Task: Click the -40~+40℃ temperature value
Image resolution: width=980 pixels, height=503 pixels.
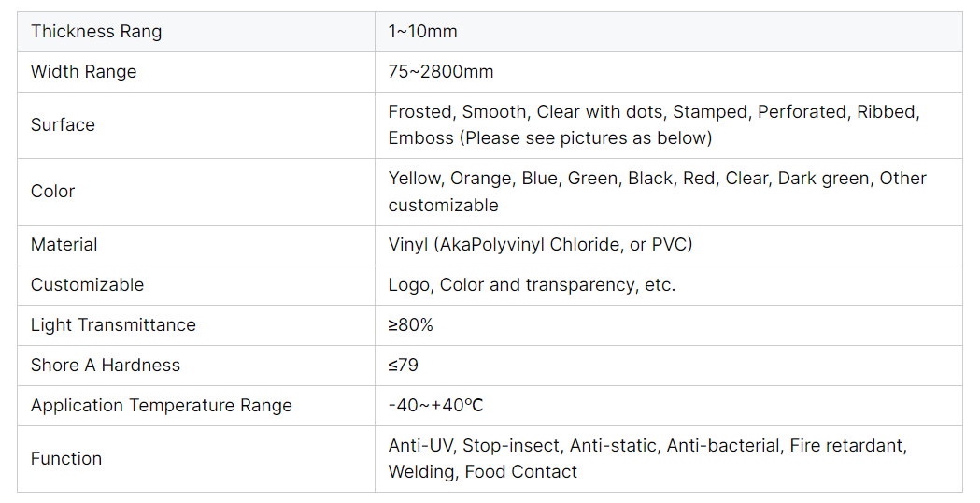Action: [x=435, y=406]
